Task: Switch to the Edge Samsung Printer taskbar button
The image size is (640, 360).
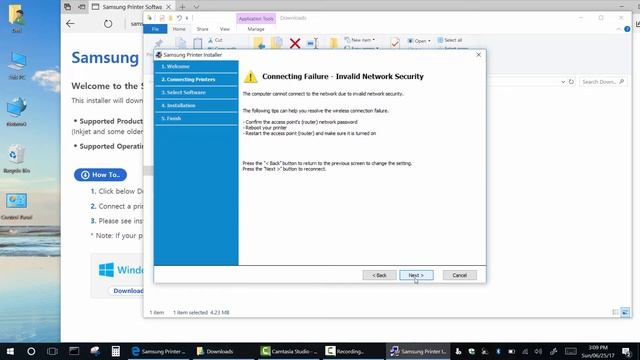Action: pyautogui.click(x=159, y=351)
